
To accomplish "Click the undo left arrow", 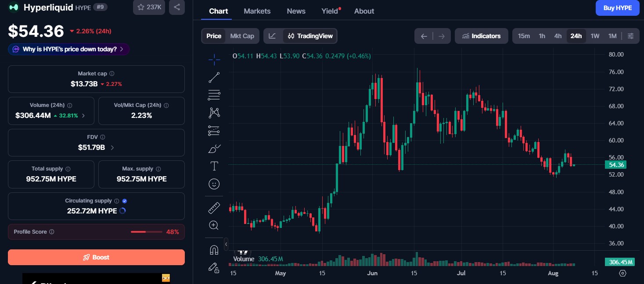I will point(424,36).
